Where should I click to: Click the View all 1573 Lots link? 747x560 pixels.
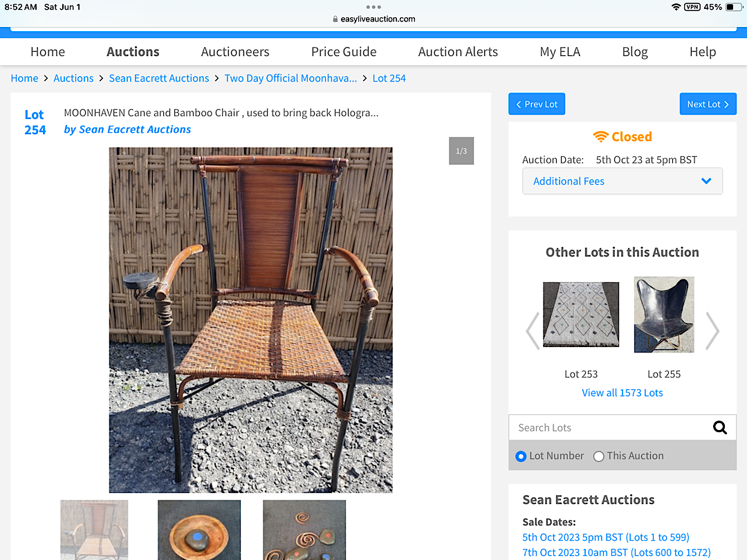(622, 393)
